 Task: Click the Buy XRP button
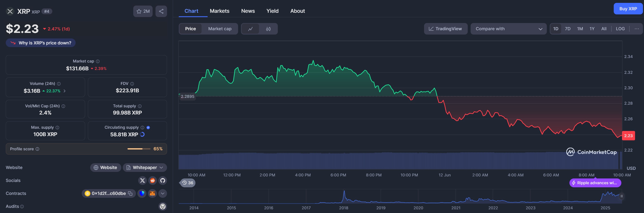628,9
